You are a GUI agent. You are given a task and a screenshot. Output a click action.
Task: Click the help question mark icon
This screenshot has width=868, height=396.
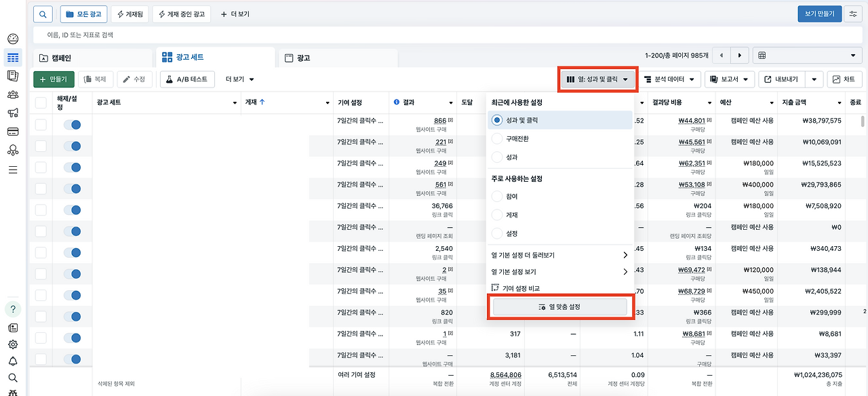coord(13,309)
